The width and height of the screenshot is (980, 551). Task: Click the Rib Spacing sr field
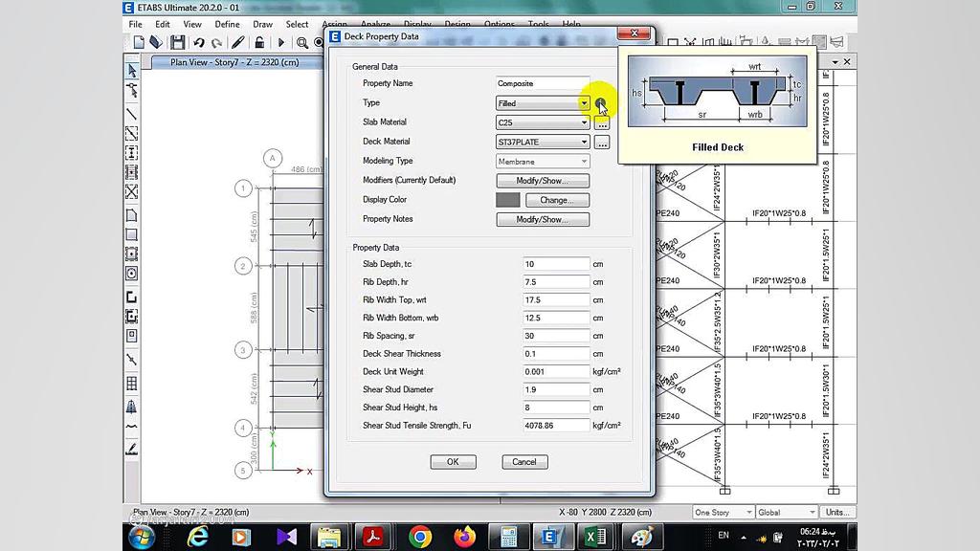(556, 336)
